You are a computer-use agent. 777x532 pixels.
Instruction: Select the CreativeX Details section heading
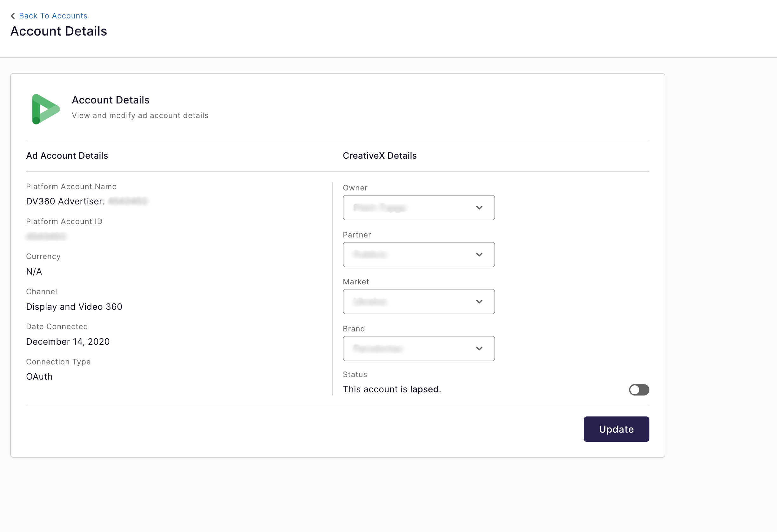point(380,156)
